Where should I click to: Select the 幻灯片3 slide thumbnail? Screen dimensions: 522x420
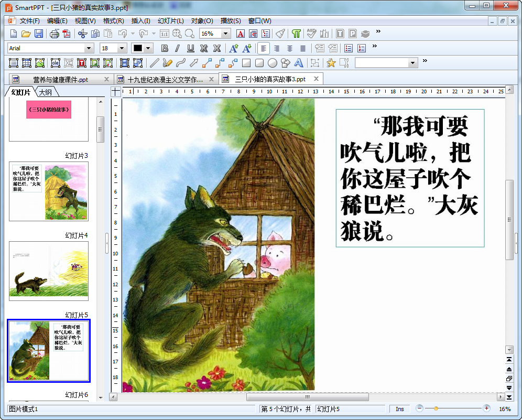coord(49,191)
